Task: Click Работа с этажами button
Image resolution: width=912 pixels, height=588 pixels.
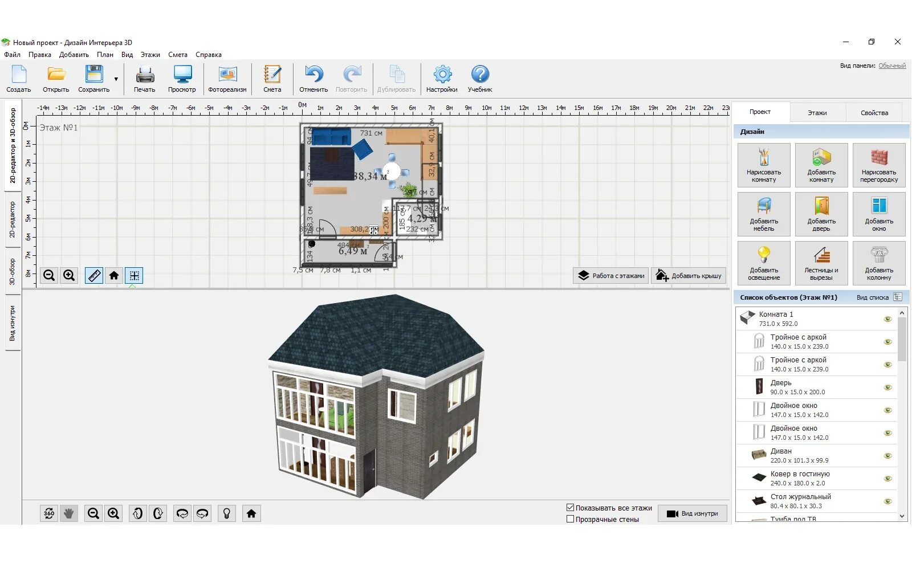Action: pos(611,276)
